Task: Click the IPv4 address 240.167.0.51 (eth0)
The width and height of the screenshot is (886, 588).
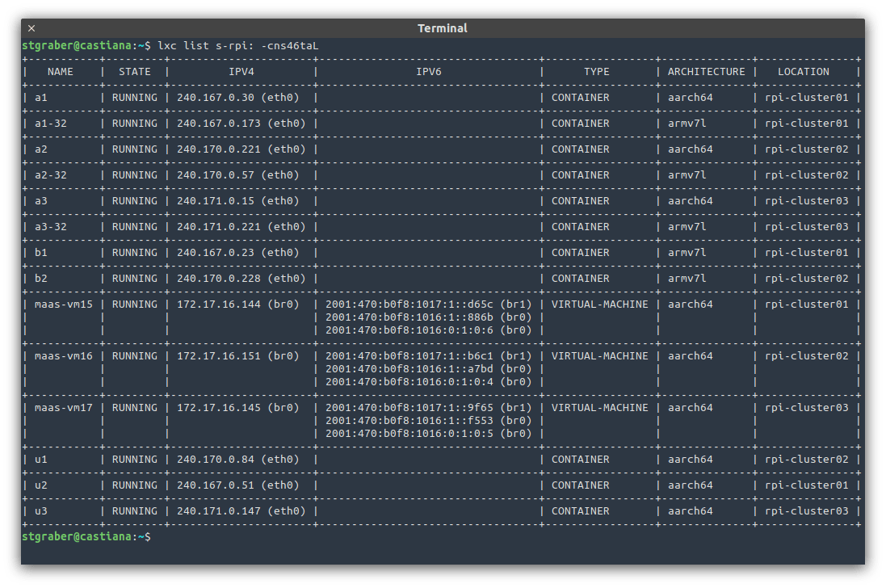Action: [x=238, y=485]
